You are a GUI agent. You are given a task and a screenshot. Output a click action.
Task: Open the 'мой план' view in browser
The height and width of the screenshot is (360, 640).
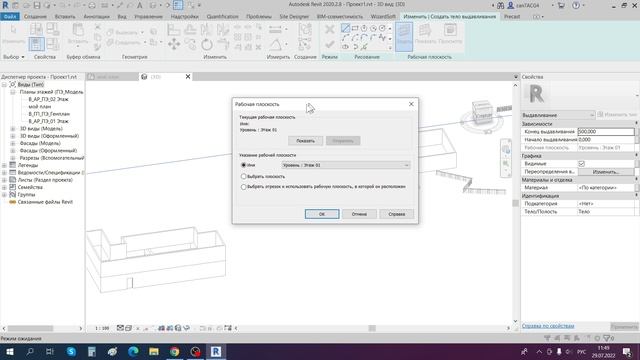click(40, 107)
